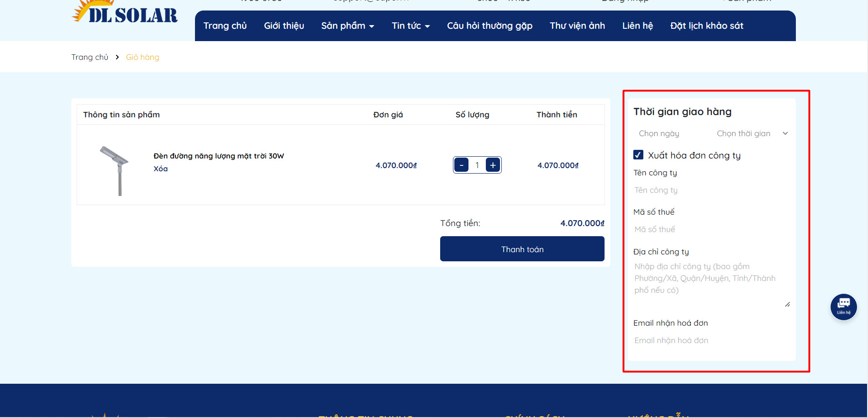Expand the Tin tức dropdown menu
Image resolution: width=868 pixels, height=418 pixels.
[x=411, y=26]
